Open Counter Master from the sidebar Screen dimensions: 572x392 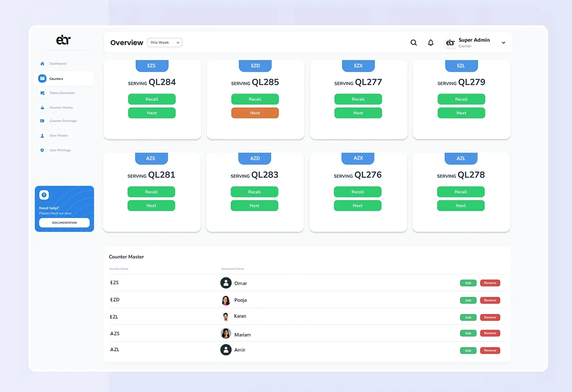60,107
